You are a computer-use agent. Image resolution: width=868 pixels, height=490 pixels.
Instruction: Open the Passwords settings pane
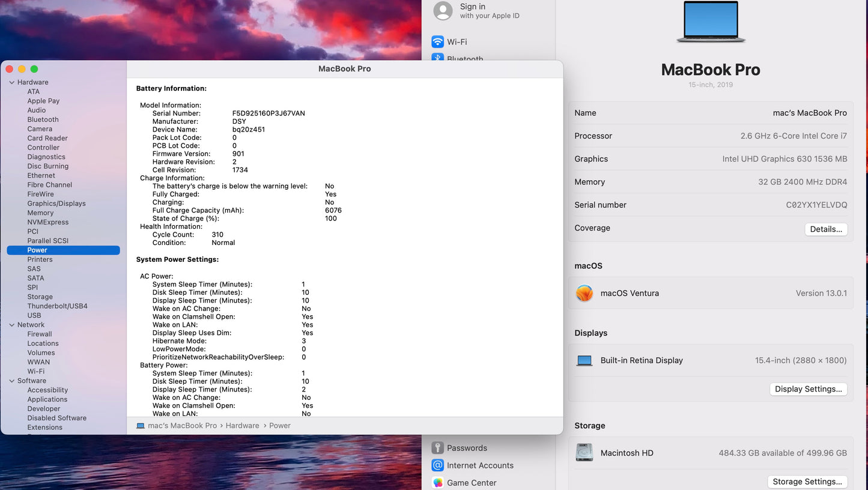467,447
